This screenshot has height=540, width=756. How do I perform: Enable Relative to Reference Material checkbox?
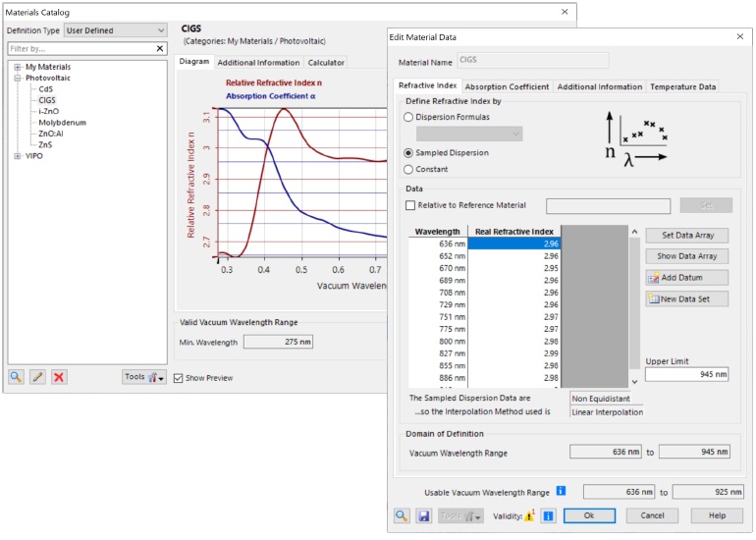click(409, 205)
